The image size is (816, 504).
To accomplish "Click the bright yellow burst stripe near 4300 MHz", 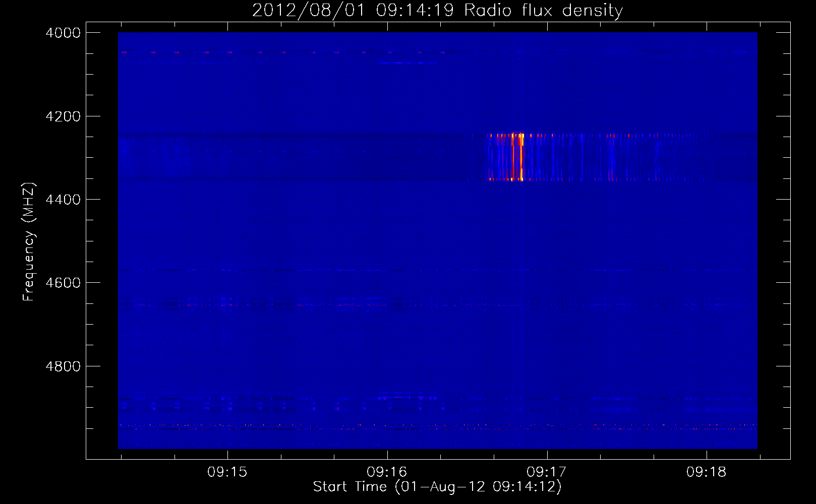I will (x=521, y=157).
